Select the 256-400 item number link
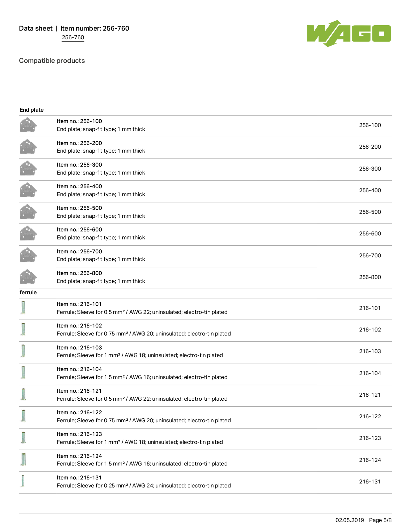The width and height of the screenshot is (411, 532). (370, 191)
